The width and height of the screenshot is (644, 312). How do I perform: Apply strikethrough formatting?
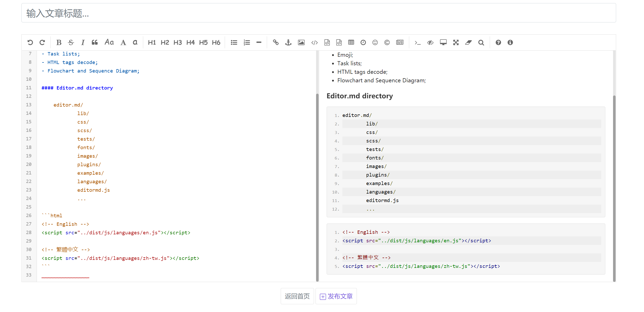point(71,43)
